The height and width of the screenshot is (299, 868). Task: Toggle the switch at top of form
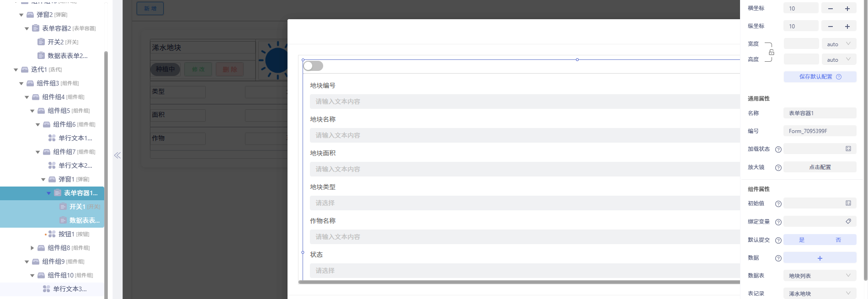(x=313, y=66)
